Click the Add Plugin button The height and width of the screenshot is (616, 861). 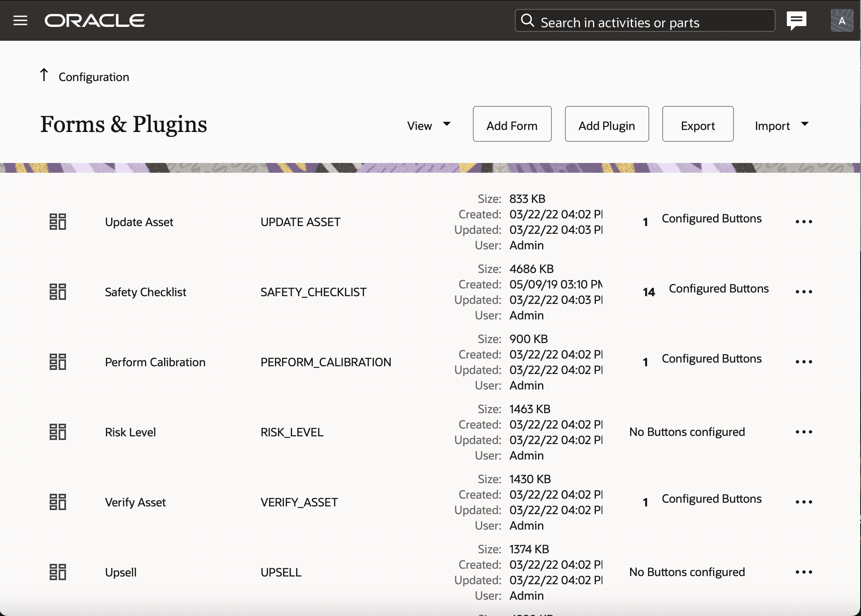pyautogui.click(x=606, y=124)
